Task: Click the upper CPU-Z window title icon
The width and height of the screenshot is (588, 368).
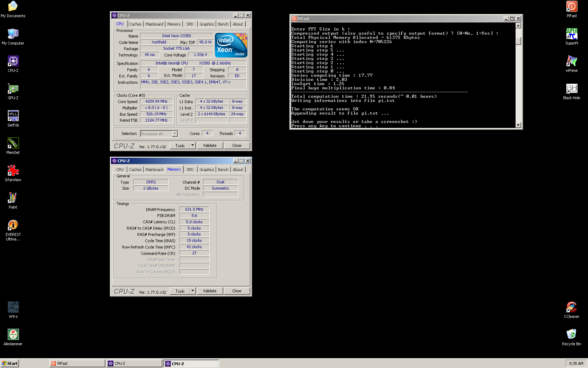Action: 114,15
